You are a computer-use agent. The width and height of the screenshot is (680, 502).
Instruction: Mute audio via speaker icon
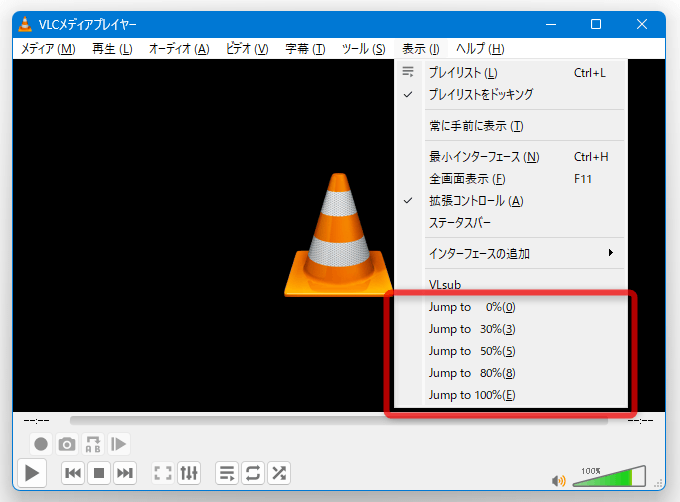[559, 480]
